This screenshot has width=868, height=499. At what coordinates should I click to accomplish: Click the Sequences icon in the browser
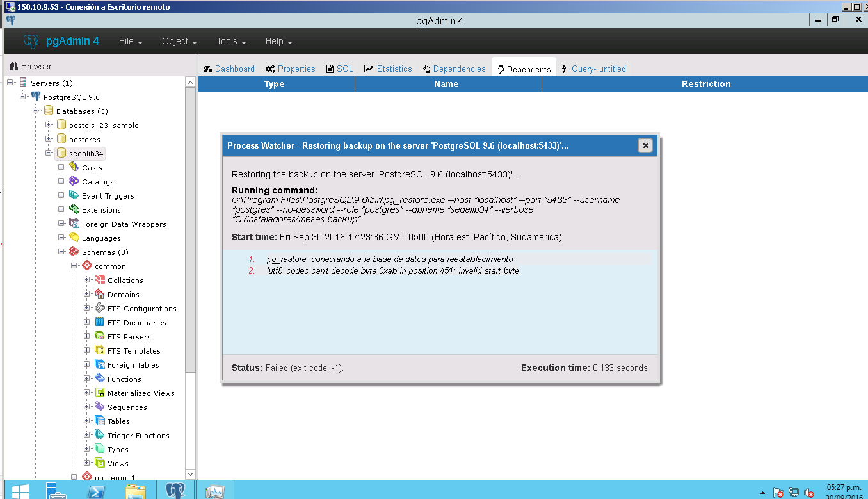[x=100, y=407]
